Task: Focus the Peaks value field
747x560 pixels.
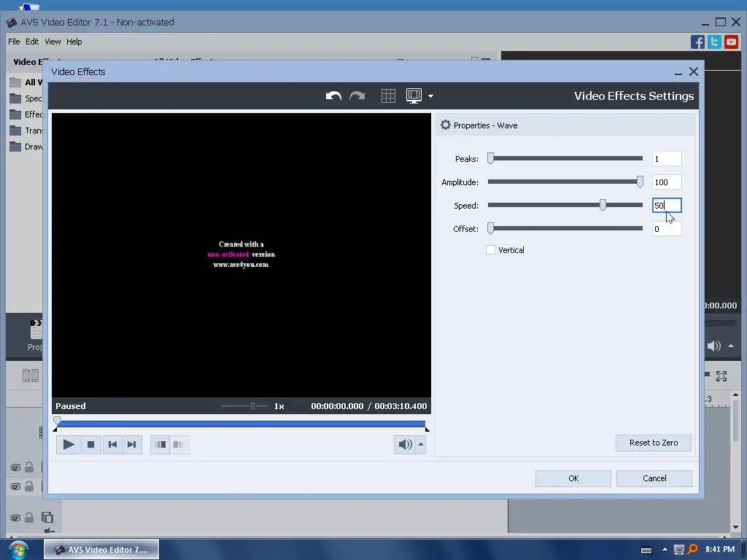Action: [x=667, y=158]
